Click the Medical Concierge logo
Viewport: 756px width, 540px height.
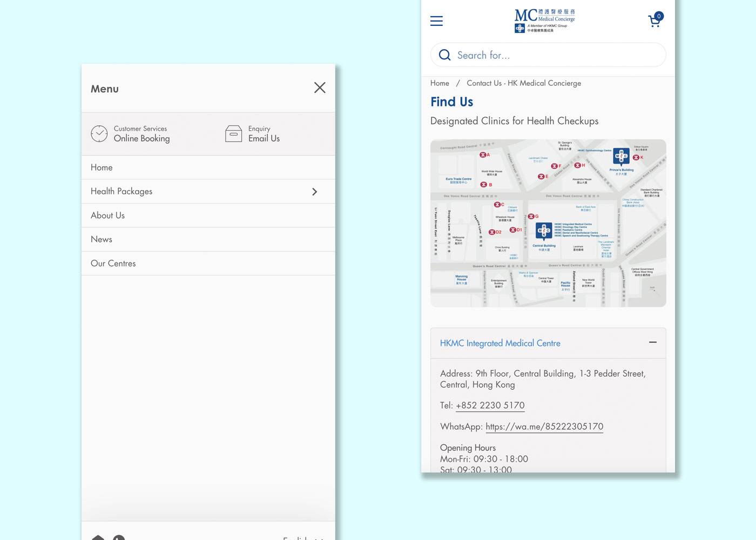click(544, 21)
